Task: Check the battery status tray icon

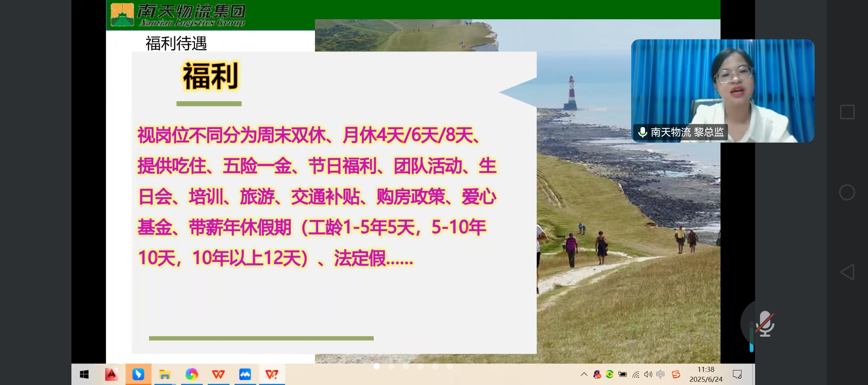Action: [x=623, y=374]
